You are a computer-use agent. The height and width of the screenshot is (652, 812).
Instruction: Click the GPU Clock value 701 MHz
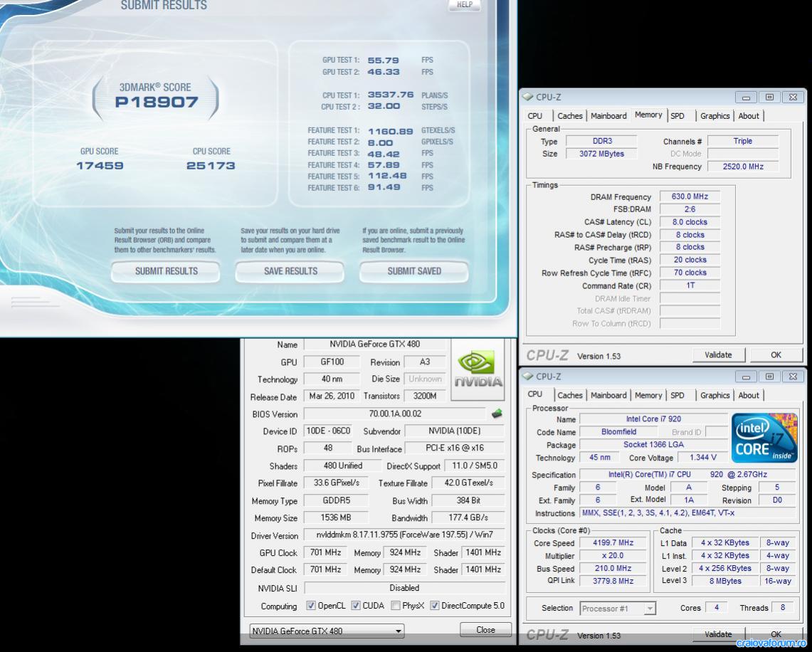[x=326, y=552]
